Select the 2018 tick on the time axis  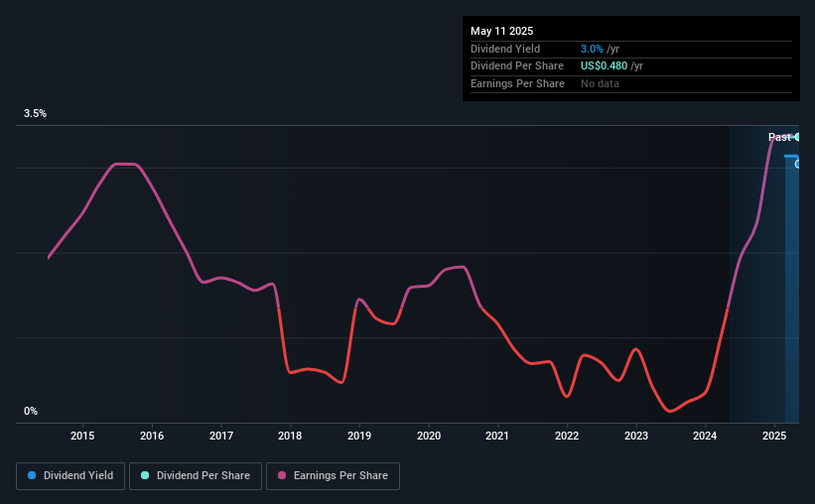(290, 436)
